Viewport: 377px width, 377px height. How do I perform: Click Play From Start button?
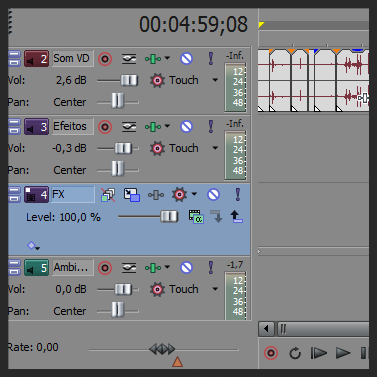click(318, 353)
